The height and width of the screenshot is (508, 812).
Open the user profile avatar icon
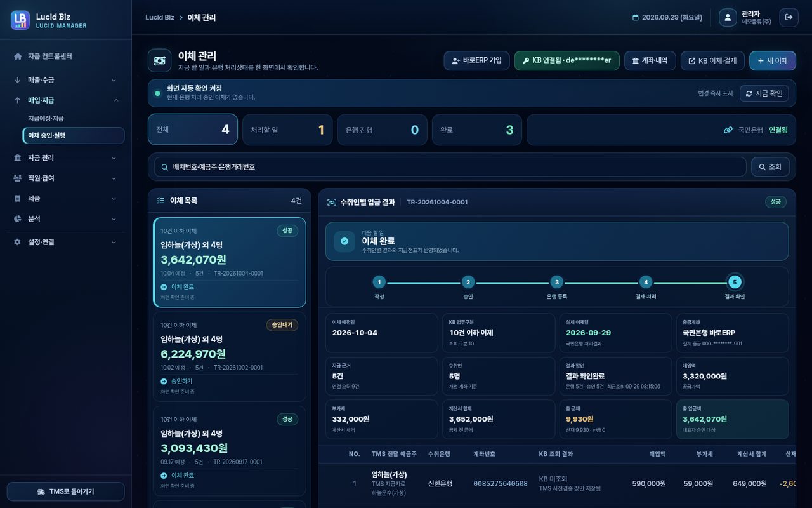[728, 17]
